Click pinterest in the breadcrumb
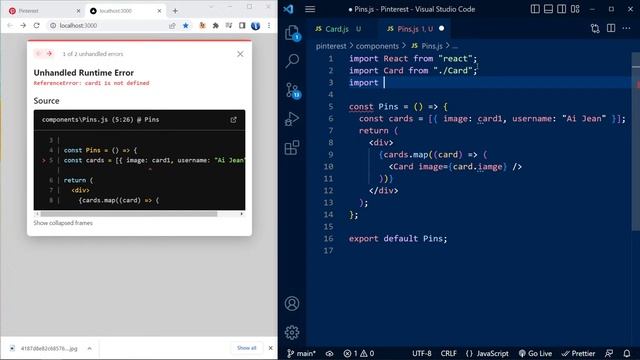The image size is (640, 360). click(x=331, y=46)
